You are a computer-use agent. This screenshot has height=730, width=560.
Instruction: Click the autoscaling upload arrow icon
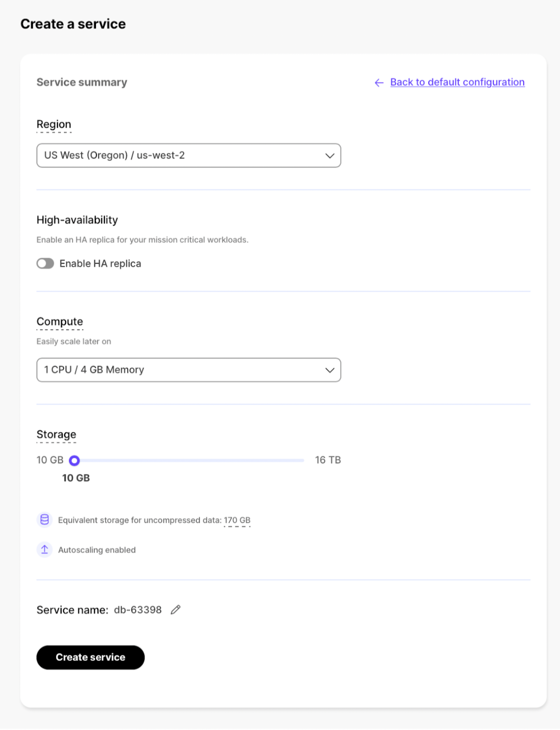[45, 549]
